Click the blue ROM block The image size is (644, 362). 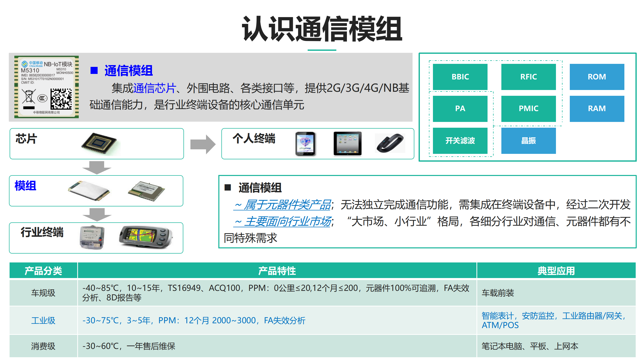pyautogui.click(x=597, y=77)
